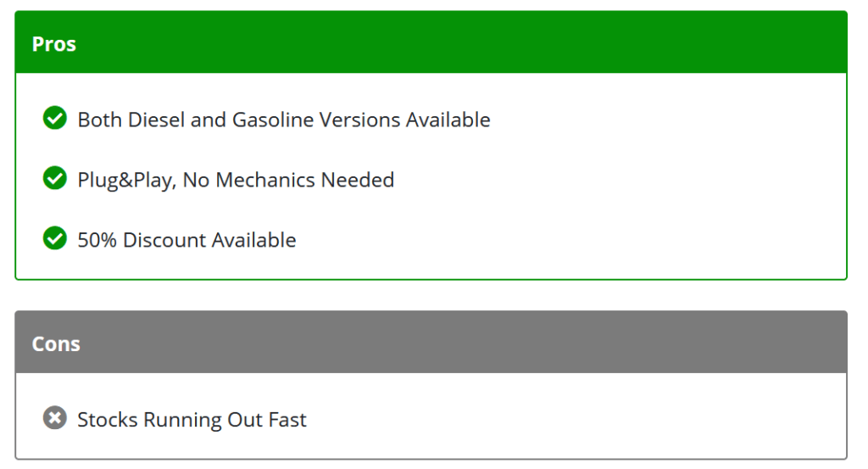
Task: Click the word Diesel in the pros list
Action: click(x=156, y=120)
